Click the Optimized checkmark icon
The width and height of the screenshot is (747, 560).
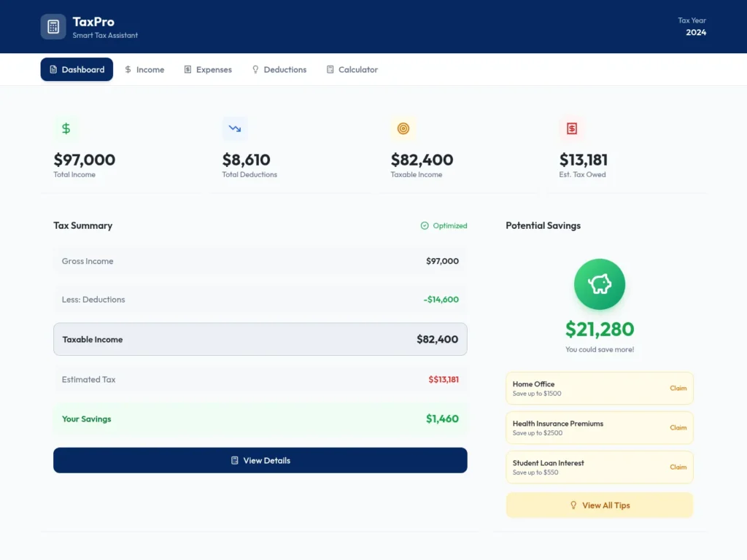(x=425, y=226)
